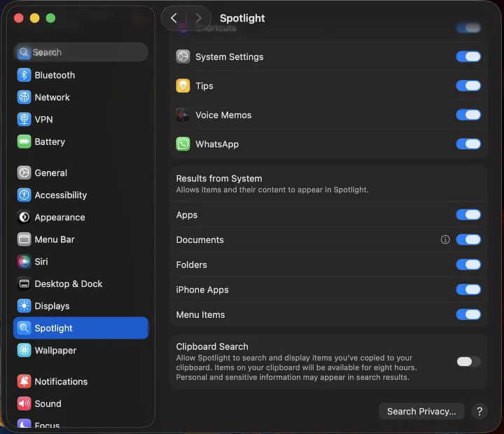Open the Search Privacy… dialog
Viewport: 504px width, 434px height.
pyautogui.click(x=421, y=411)
